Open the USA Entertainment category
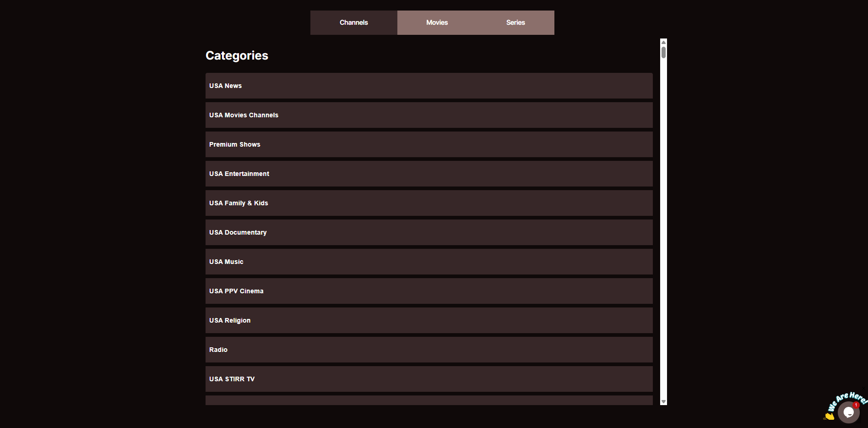 [x=429, y=174]
